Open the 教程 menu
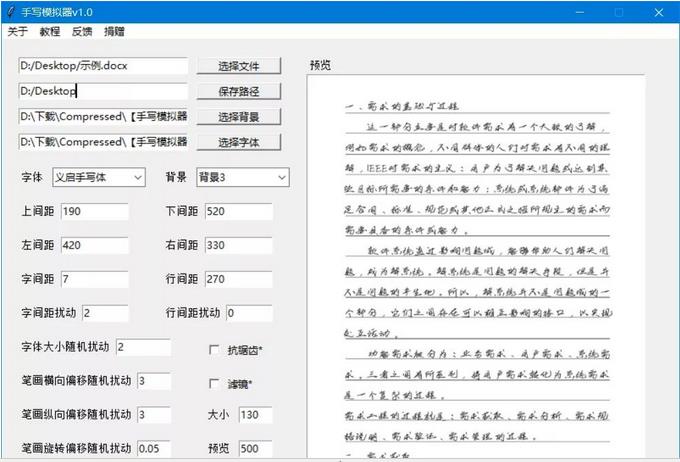The height and width of the screenshot is (462, 680). point(50,32)
